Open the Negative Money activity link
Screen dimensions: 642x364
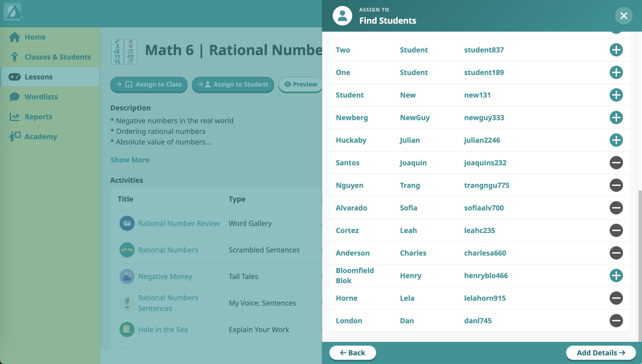[x=165, y=277]
